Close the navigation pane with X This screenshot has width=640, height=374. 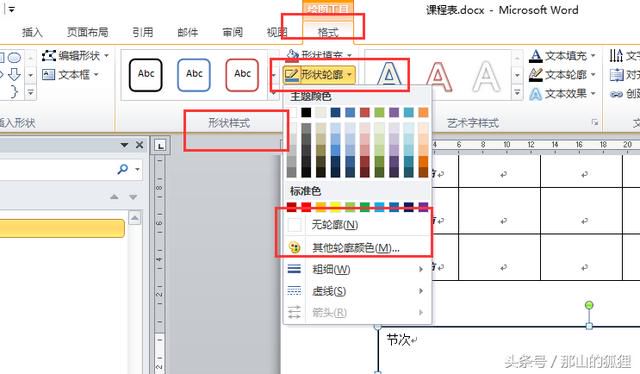click(140, 145)
